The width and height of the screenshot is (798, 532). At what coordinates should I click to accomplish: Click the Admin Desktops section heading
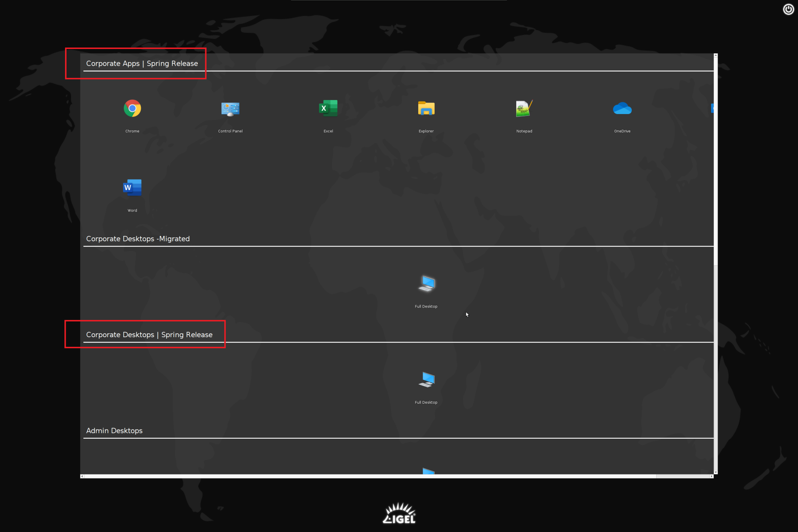point(114,430)
